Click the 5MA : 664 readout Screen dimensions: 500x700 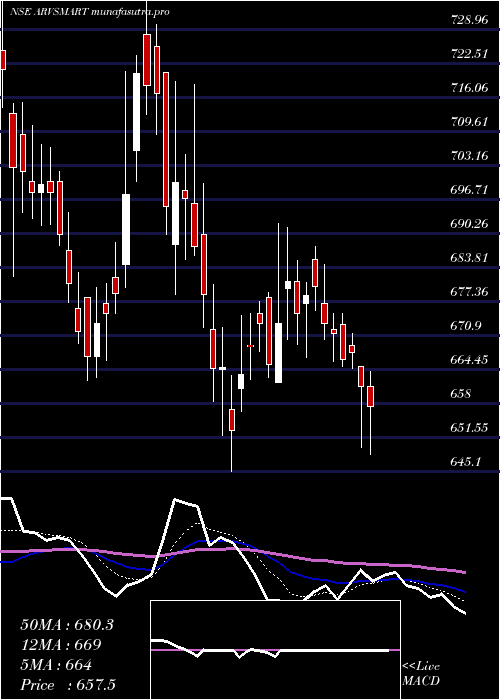(56, 665)
